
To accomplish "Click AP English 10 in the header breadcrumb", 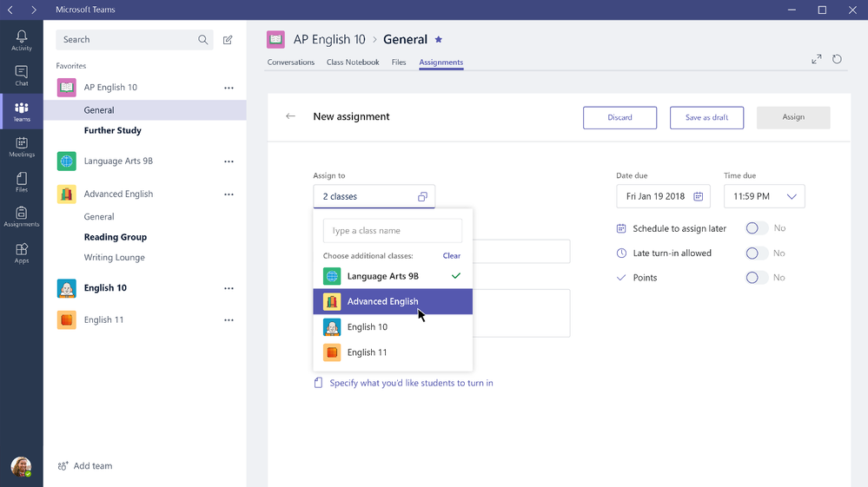I will coord(329,39).
